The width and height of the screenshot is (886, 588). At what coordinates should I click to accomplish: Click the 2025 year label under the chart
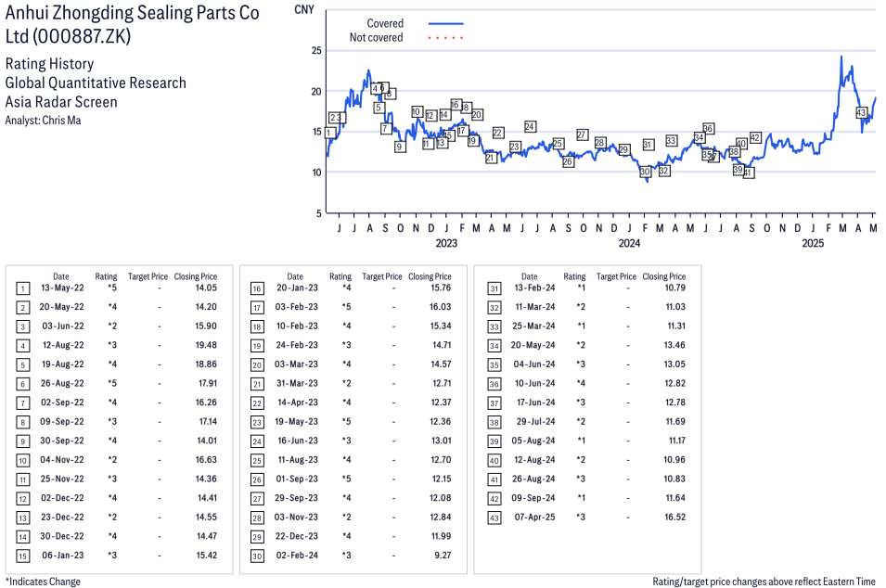point(813,243)
